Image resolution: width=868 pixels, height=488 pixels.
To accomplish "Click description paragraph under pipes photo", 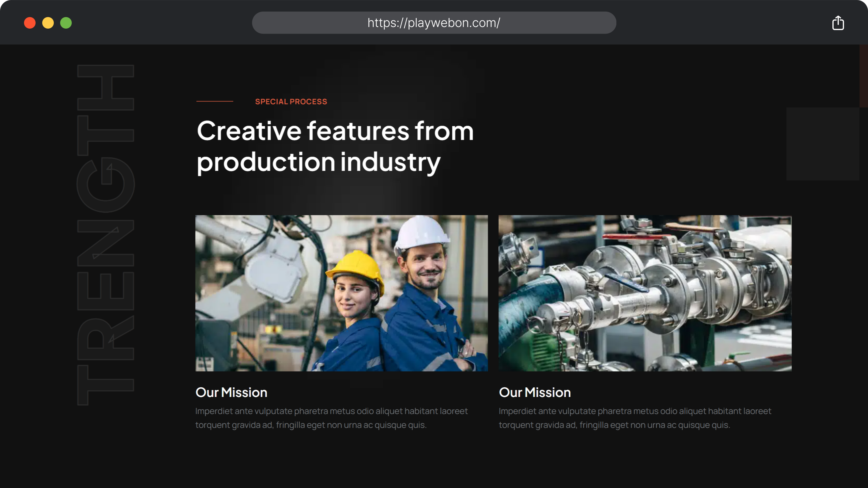I will 635,418.
